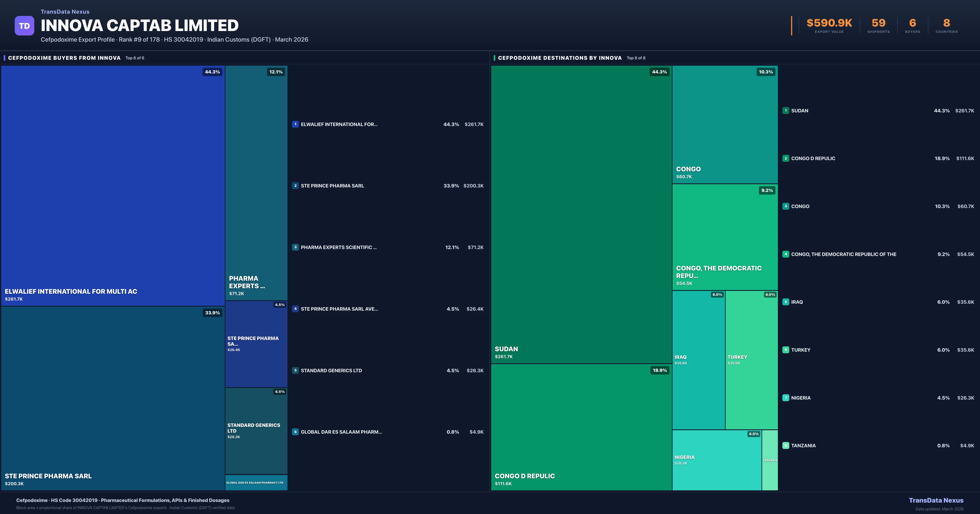Viewport: 980px width, 514px height.
Task: Select the TURKEY treemap tile
Action: pyautogui.click(x=751, y=360)
